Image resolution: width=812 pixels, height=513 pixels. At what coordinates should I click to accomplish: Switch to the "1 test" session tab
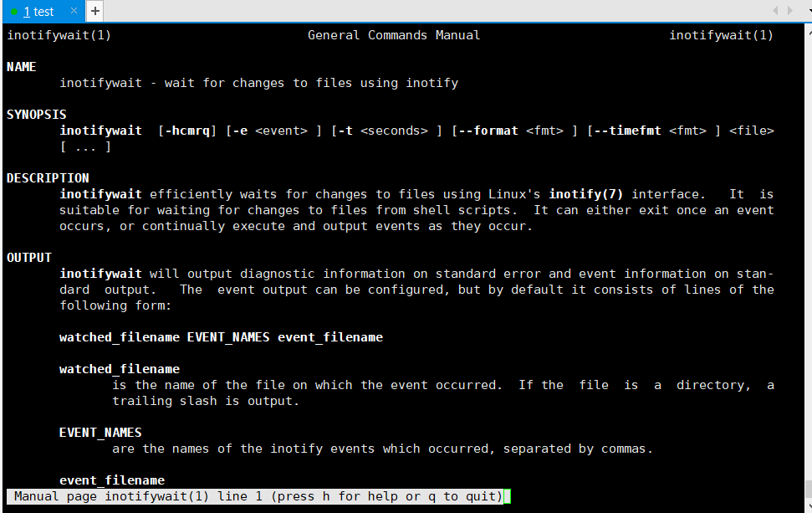[38, 12]
